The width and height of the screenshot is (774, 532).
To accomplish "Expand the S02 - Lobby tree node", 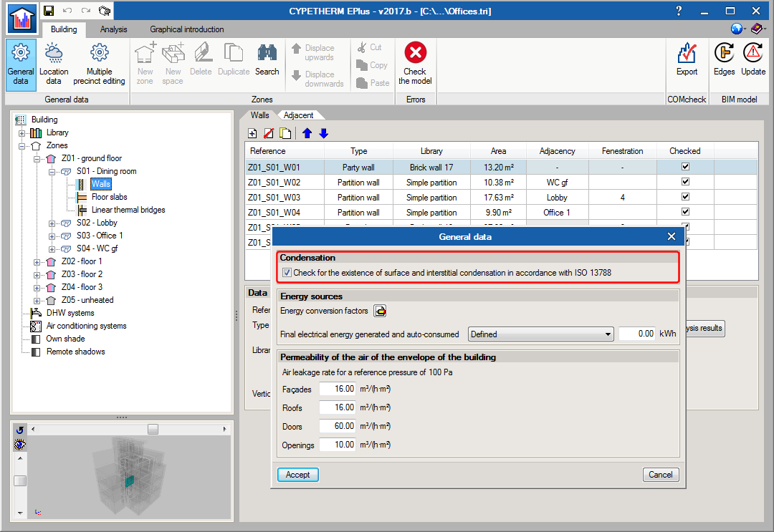I will click(x=52, y=223).
